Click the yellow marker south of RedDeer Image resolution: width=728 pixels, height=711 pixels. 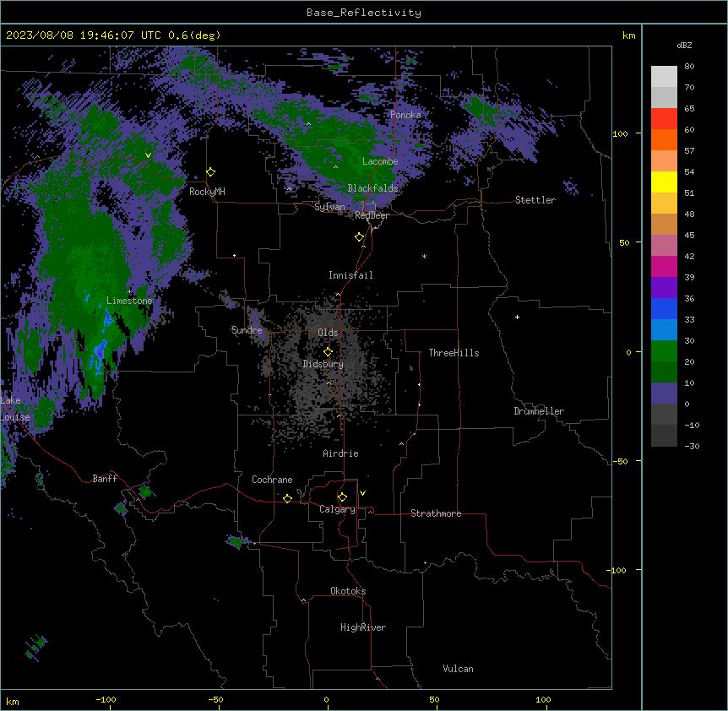pos(360,237)
